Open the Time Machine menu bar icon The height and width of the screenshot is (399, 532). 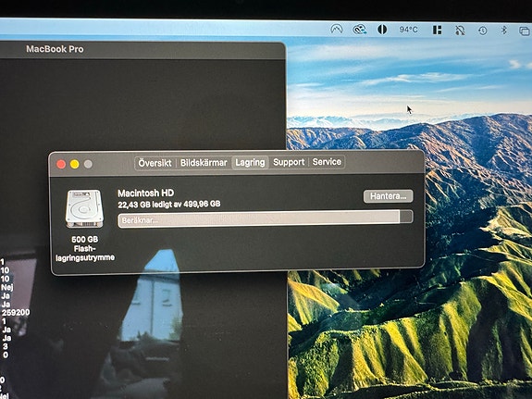(482, 31)
